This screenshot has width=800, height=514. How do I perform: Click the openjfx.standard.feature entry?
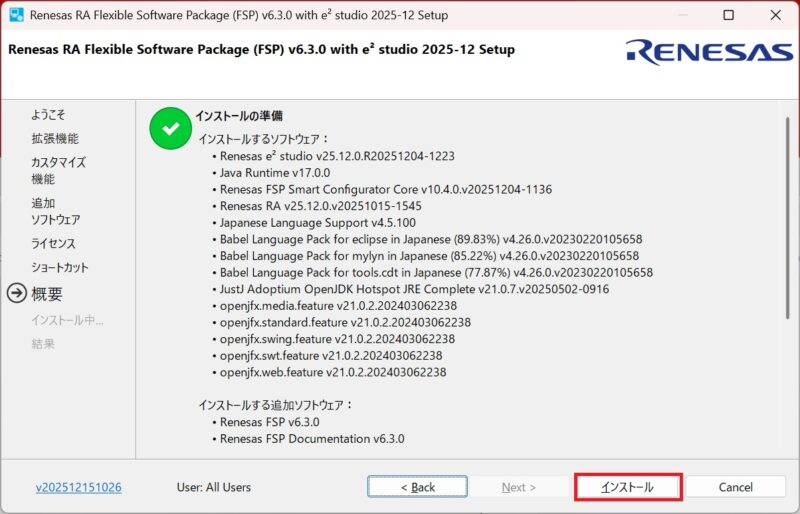pyautogui.click(x=345, y=323)
